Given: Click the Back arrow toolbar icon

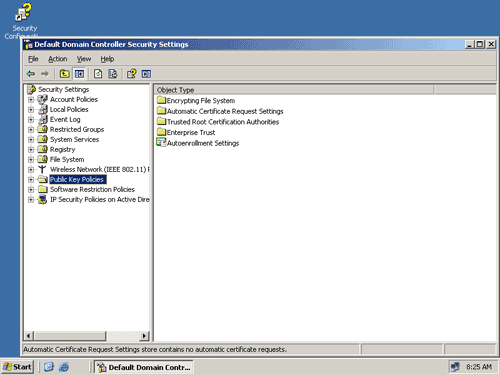Looking at the screenshot, I should pyautogui.click(x=31, y=74).
